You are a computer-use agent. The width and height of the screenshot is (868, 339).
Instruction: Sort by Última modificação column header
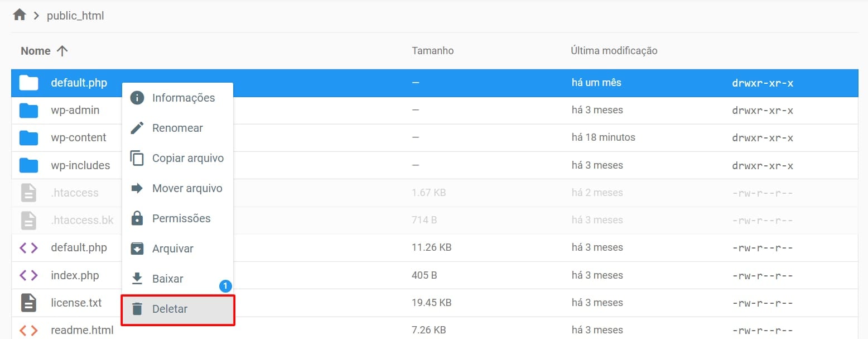(614, 51)
